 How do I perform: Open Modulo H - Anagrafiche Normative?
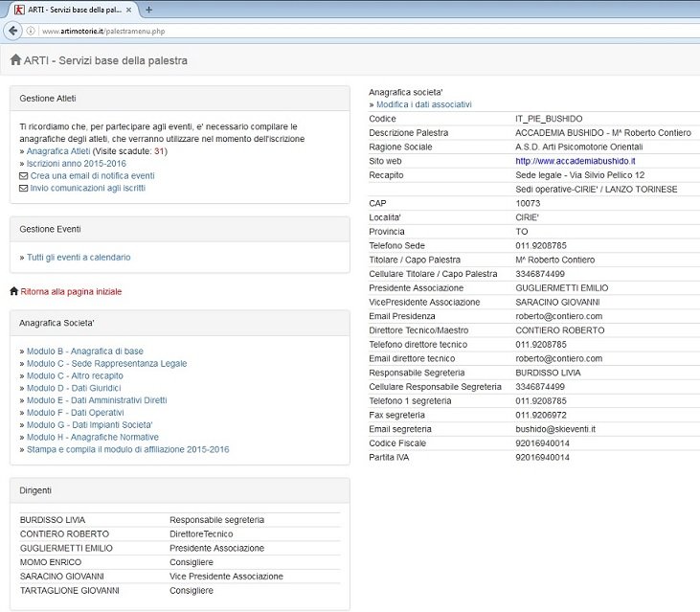tap(92, 437)
